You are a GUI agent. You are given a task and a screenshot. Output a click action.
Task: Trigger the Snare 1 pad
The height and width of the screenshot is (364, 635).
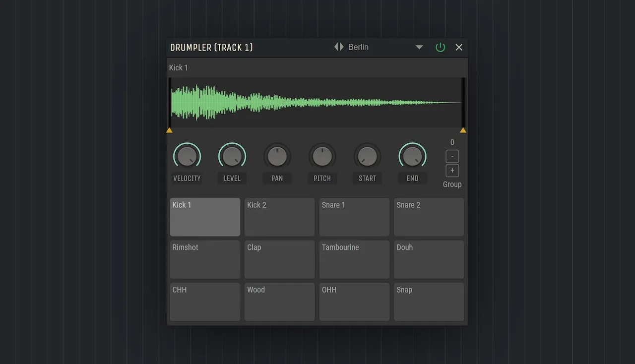354,217
